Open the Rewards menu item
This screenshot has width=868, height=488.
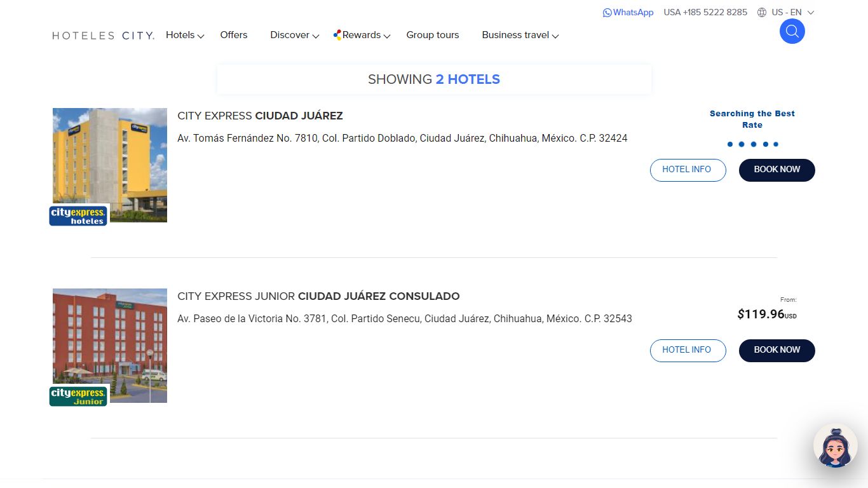click(362, 35)
